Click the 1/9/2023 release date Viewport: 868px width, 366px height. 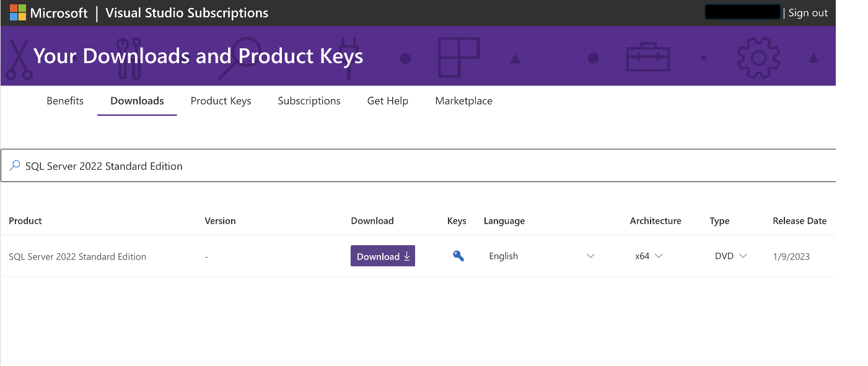[791, 256]
